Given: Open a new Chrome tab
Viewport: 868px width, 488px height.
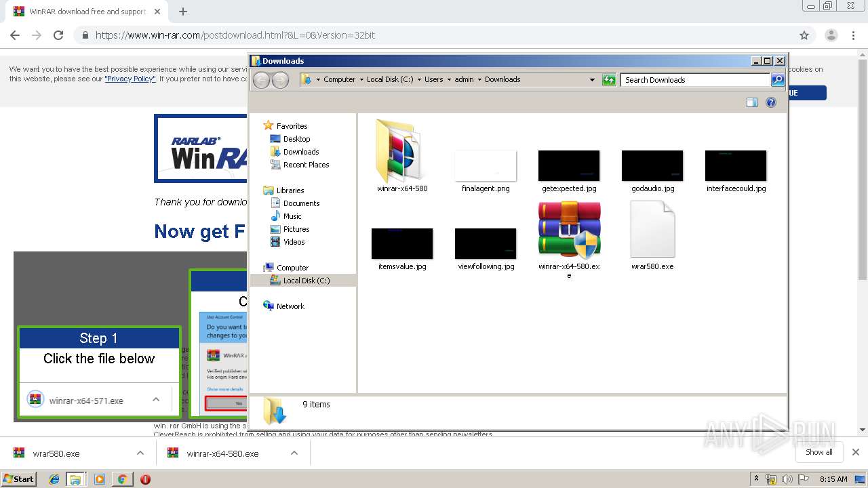Looking at the screenshot, I should pyautogui.click(x=183, y=12).
